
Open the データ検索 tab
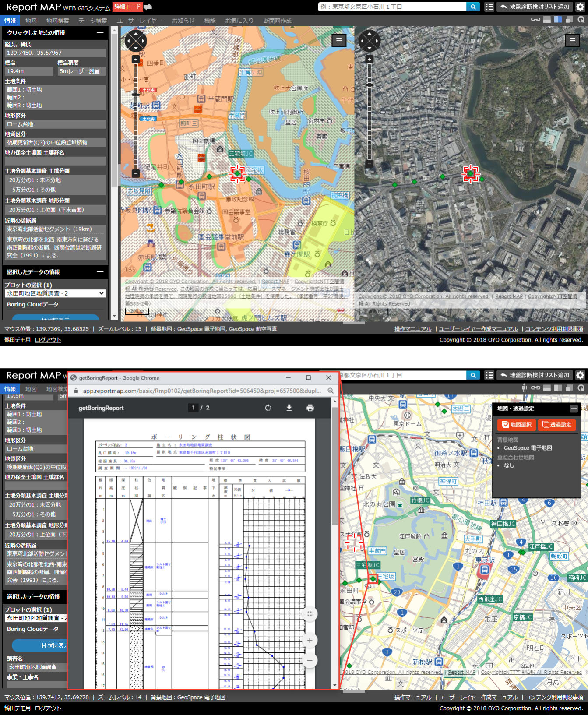point(93,21)
